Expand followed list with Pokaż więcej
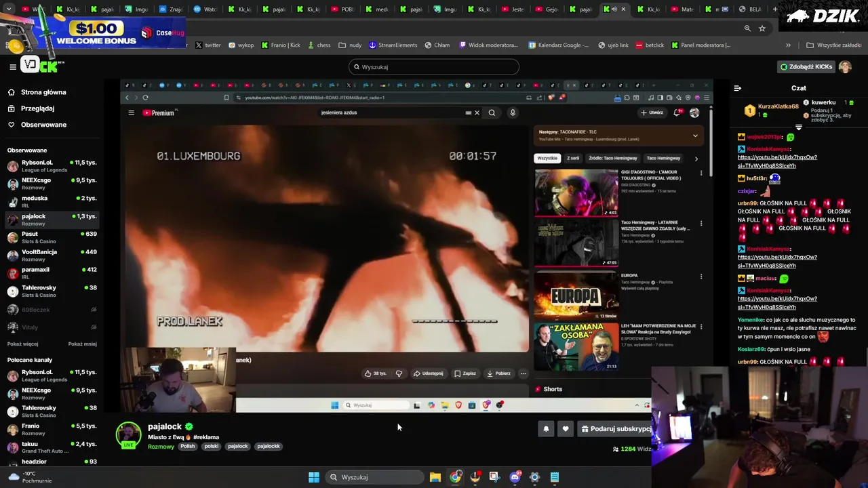The width and height of the screenshot is (868, 488). pos(22,344)
